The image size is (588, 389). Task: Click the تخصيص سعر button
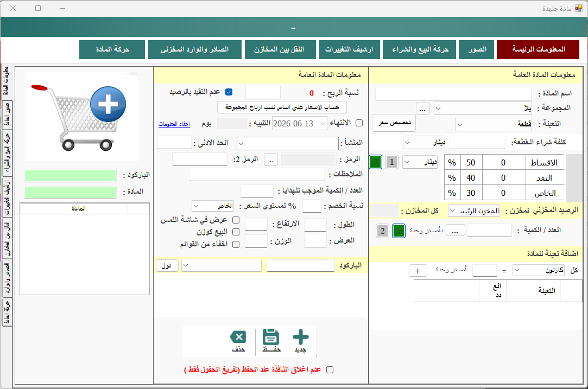394,123
